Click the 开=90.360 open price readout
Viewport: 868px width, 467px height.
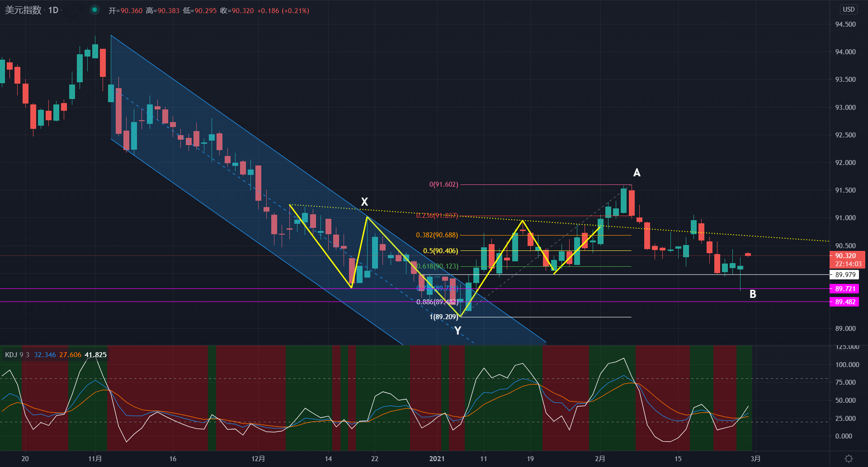pyautogui.click(x=125, y=10)
